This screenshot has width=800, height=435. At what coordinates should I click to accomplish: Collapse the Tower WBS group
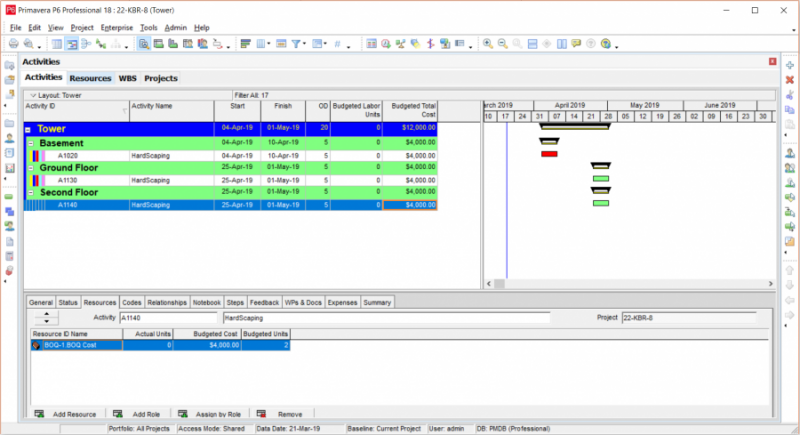click(28, 130)
